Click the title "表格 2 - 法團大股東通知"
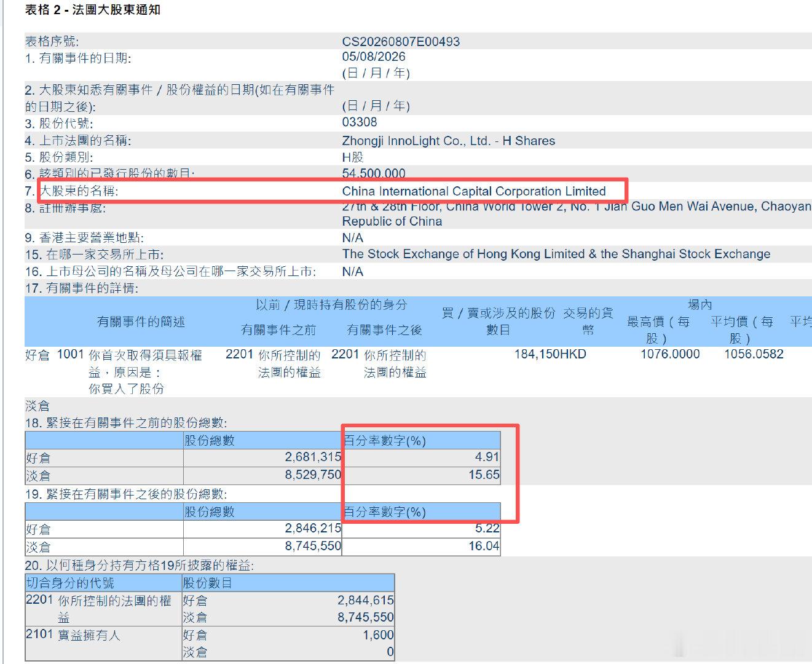812x664 pixels. click(93, 10)
